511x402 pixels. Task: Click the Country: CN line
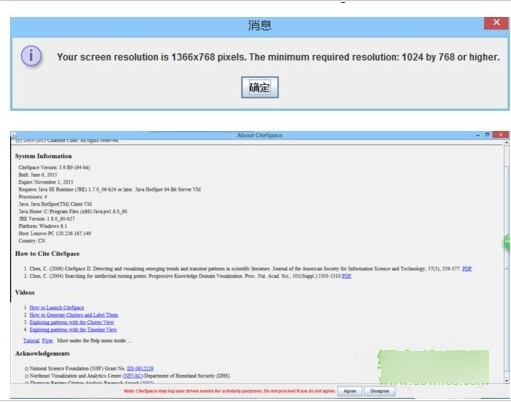point(32,241)
